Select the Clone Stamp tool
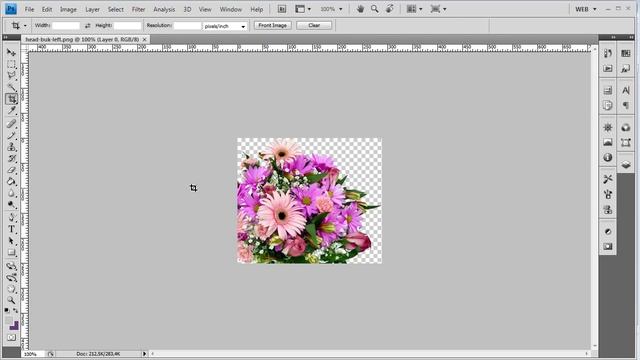The image size is (640, 360). 11,147
